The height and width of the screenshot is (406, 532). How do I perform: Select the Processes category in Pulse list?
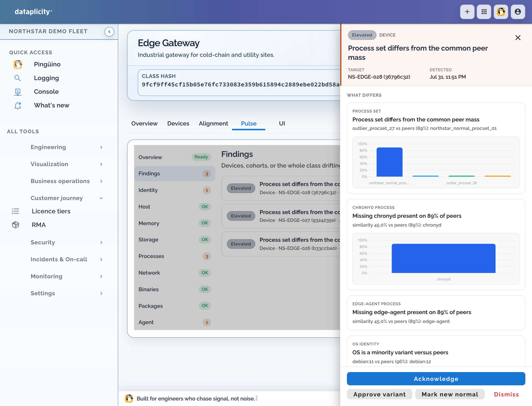(x=174, y=256)
